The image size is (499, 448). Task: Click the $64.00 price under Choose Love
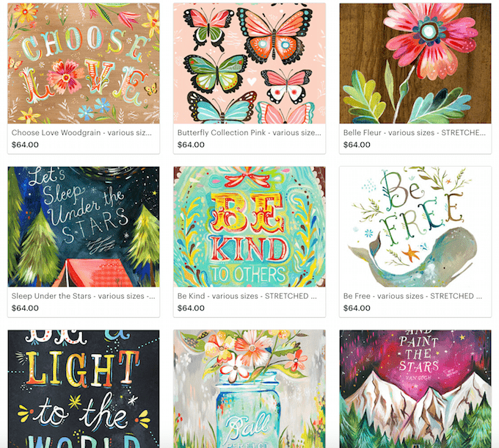(25, 145)
